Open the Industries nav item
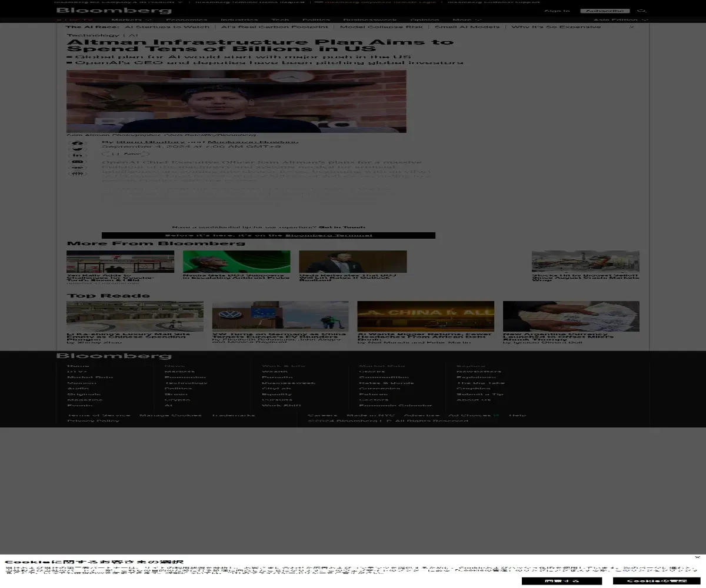Viewport: 706px width, 588px height. tap(239, 20)
